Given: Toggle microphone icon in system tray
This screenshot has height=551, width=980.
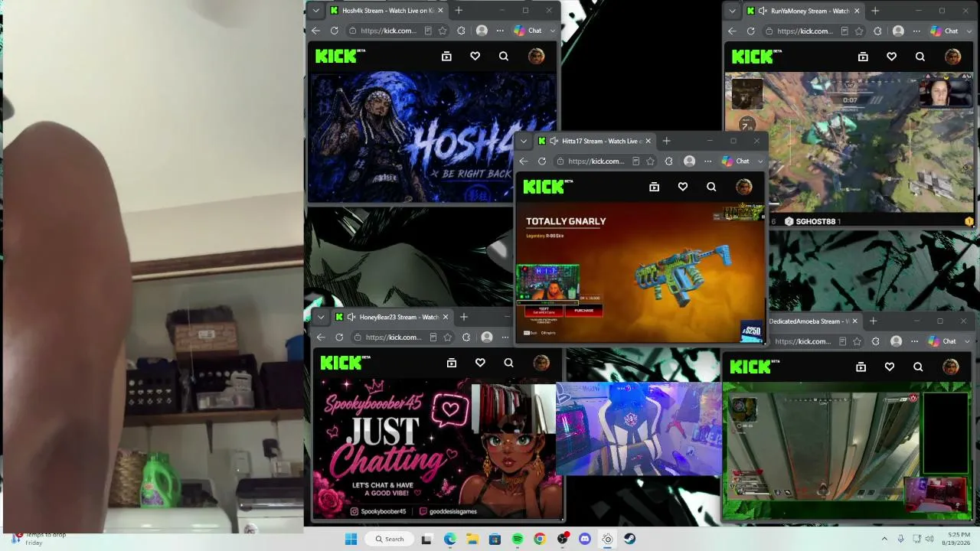Looking at the screenshot, I should (900, 539).
